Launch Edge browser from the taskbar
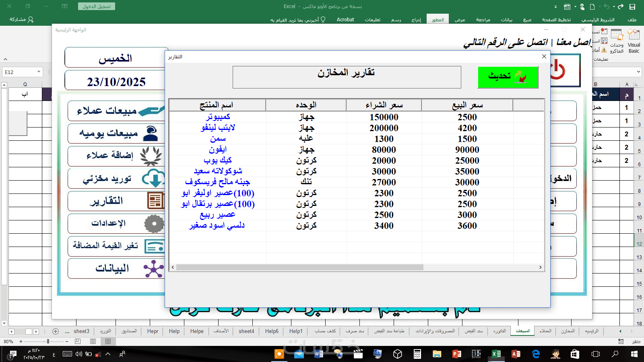Image resolution: width=644 pixels, height=362 pixels. [535, 354]
